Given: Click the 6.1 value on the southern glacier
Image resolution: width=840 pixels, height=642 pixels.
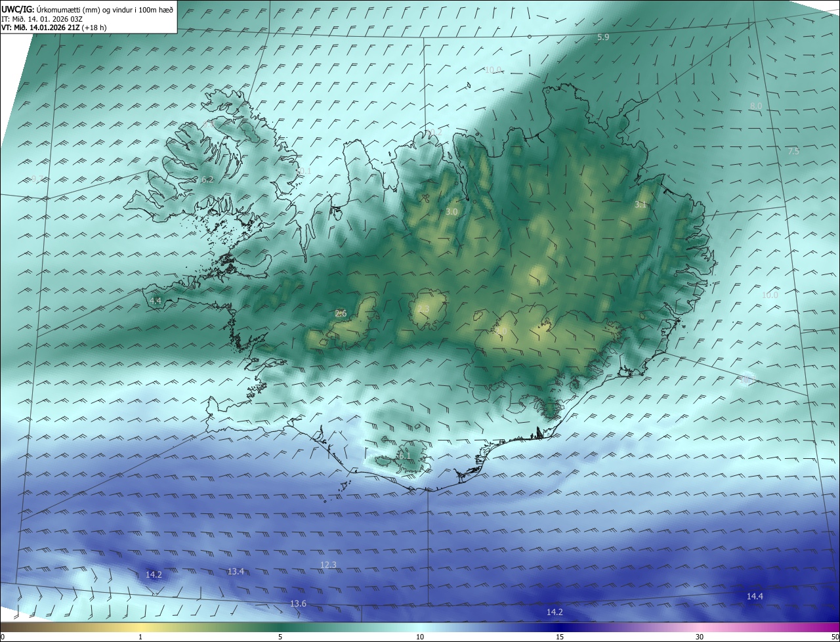Looking at the screenshot, I should [x=404, y=456].
